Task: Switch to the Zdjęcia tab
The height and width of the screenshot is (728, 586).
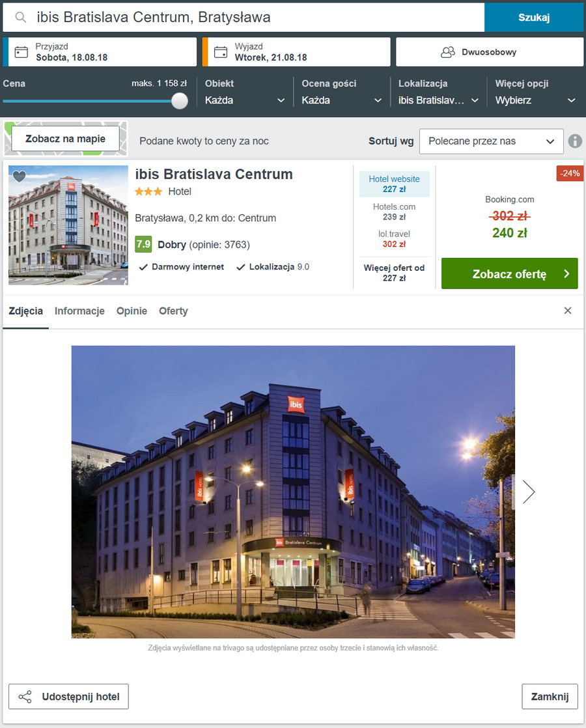Action: (x=25, y=311)
